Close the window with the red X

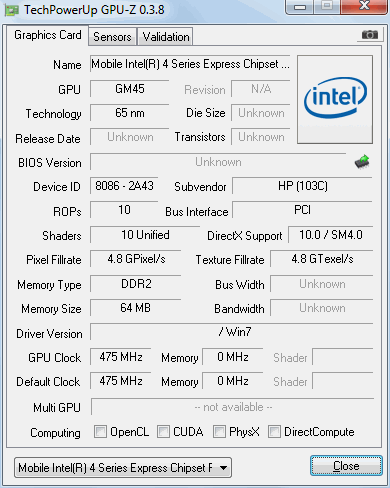(365, 6)
